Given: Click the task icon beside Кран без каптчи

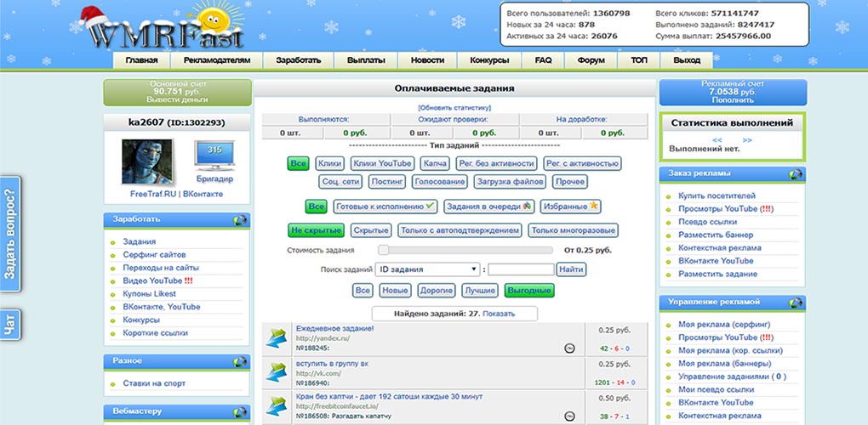Looking at the screenshot, I should pyautogui.click(x=277, y=406).
